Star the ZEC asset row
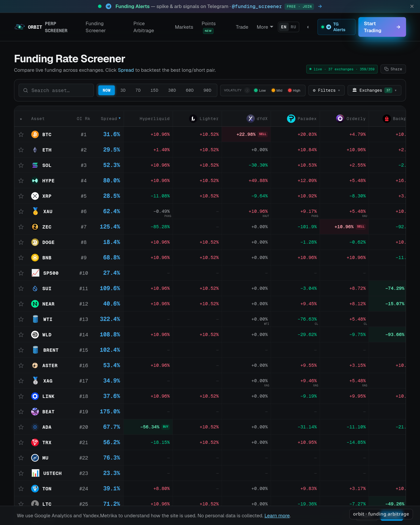Viewport: 420px width, 525px height. pos(21,227)
